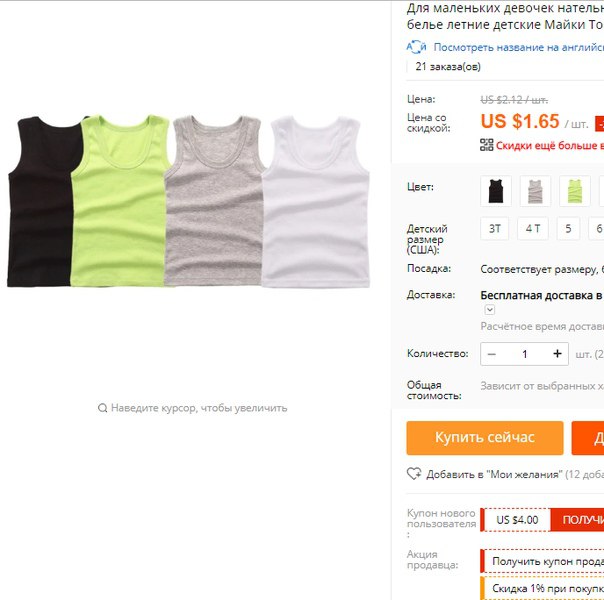Viewport: 604px width, 600px height.
Task: Choose children's size 5
Action: point(568,228)
